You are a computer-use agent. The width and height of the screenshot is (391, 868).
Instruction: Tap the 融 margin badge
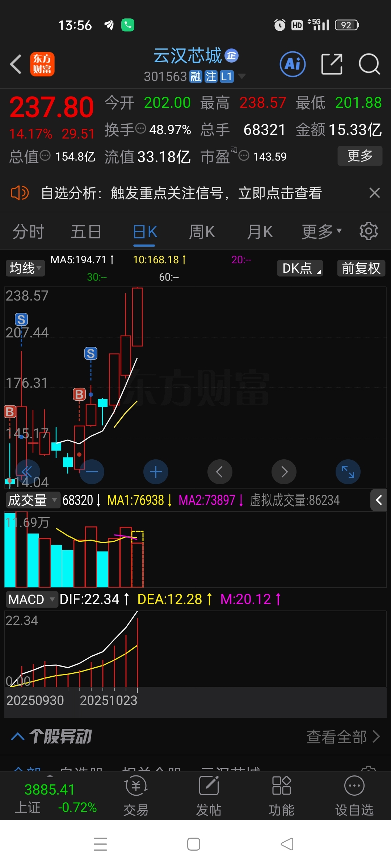click(195, 77)
